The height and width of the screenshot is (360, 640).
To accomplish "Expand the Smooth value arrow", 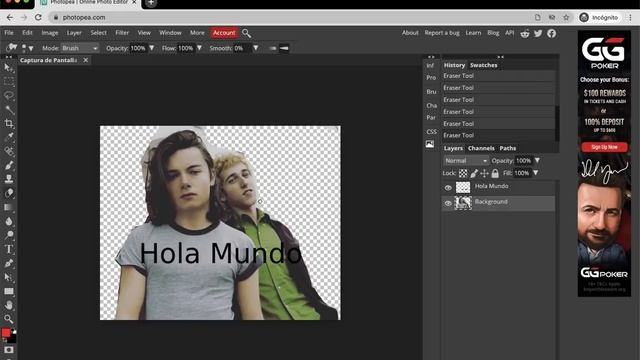I will 256,48.
